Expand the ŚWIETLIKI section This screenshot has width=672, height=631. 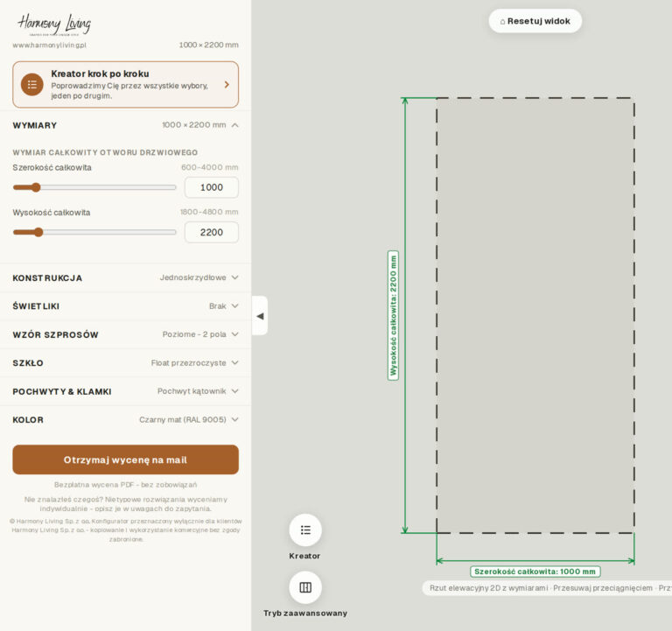tap(126, 306)
